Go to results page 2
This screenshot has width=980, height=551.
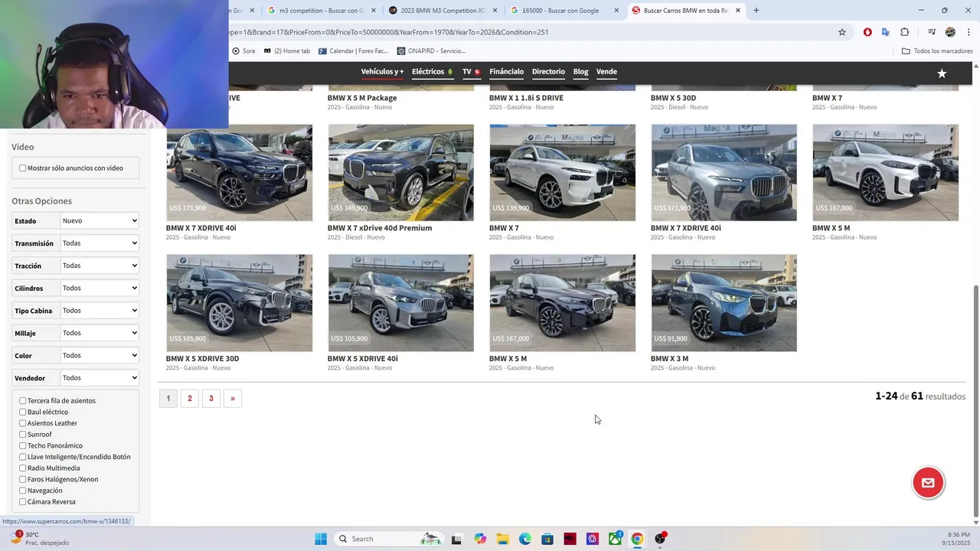[190, 398]
